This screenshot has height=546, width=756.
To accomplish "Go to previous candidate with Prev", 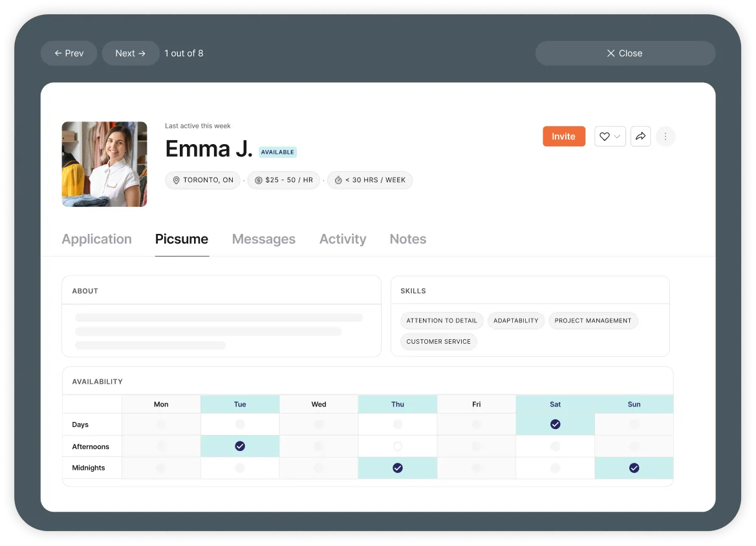I will pos(69,54).
